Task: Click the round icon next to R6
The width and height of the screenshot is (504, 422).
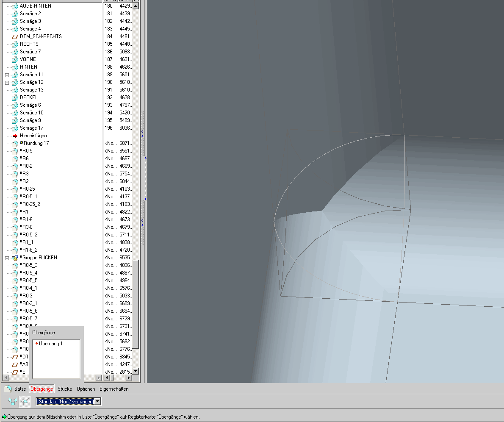Action: pos(15,158)
